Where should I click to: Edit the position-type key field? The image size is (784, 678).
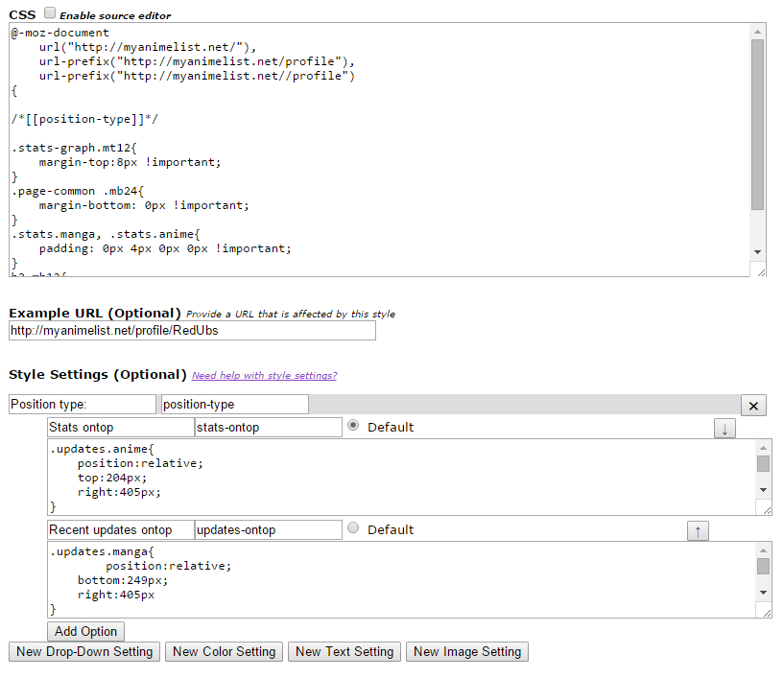point(235,405)
